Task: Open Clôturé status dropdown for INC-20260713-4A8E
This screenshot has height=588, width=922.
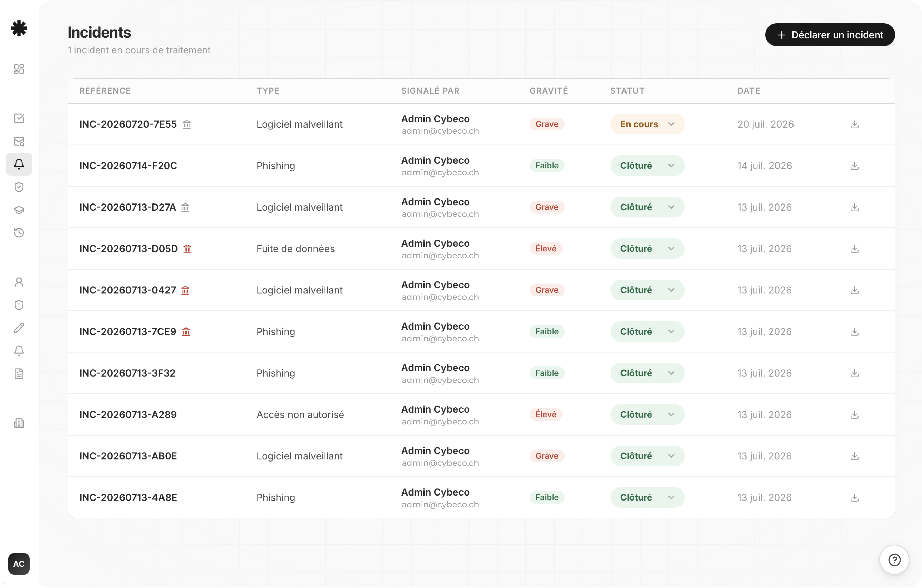Action: [x=647, y=497]
